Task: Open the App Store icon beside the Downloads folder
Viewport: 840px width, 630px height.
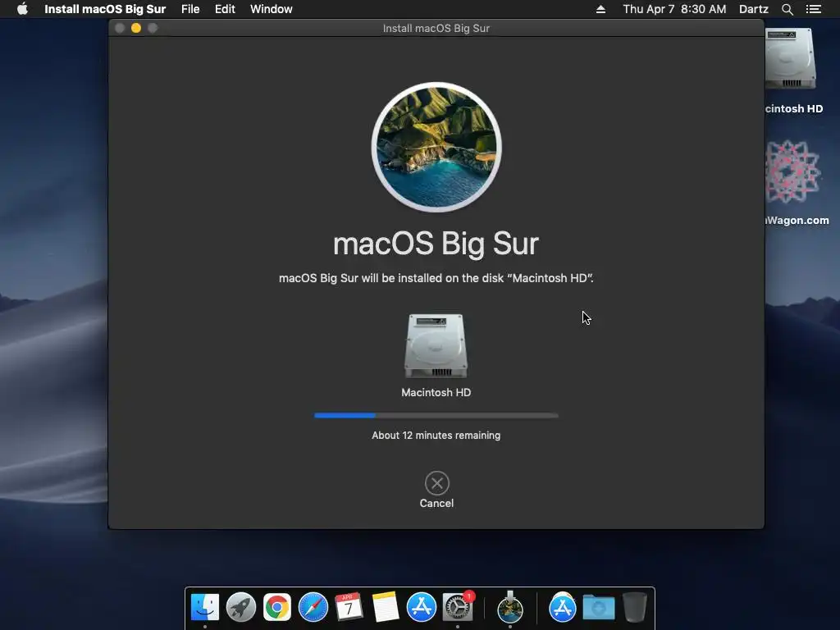Action: [562, 607]
